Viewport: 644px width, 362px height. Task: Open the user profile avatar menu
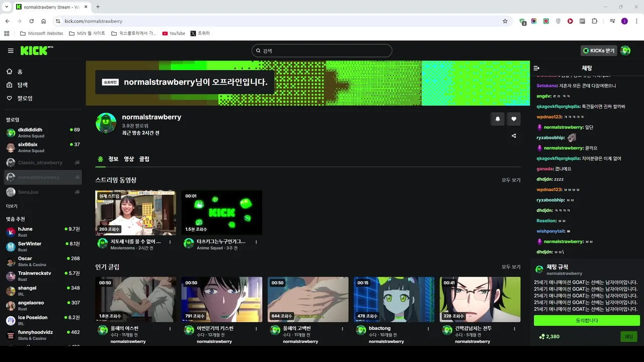(x=625, y=51)
